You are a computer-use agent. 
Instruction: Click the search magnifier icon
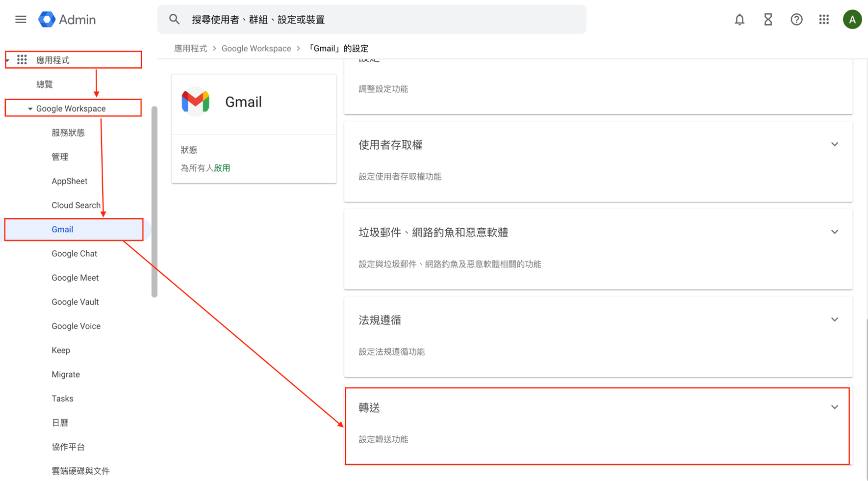point(174,20)
